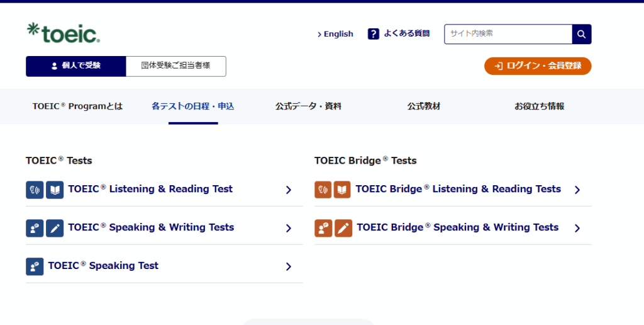Click speaking icon beside TOEIC Speaking Test

click(35, 266)
